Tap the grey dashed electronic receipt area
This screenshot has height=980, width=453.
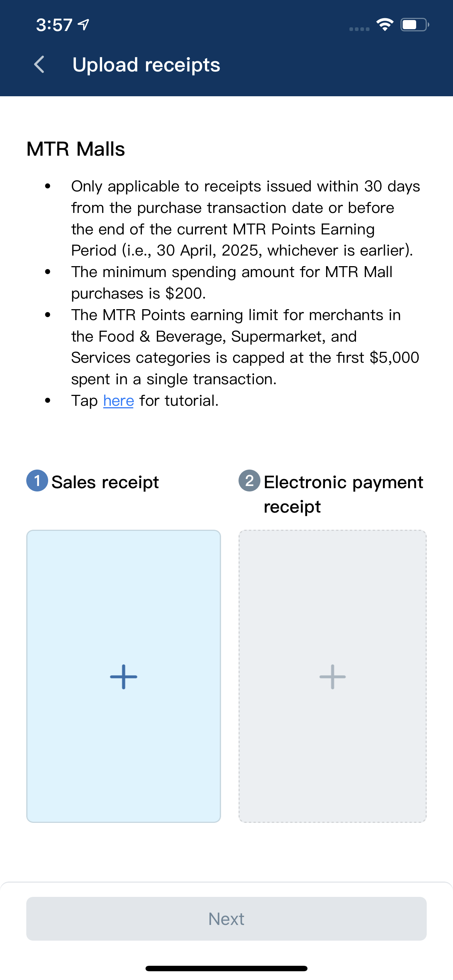(x=332, y=676)
